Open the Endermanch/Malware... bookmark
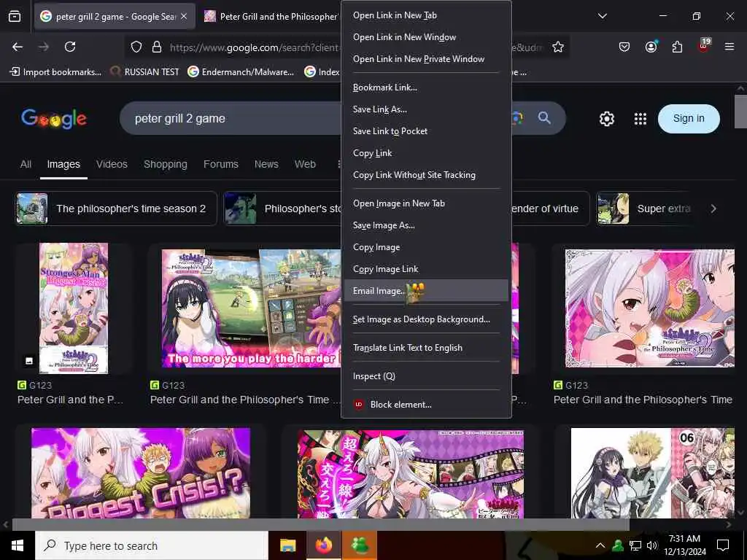Screen dimensions: 747x560 pos(241,72)
